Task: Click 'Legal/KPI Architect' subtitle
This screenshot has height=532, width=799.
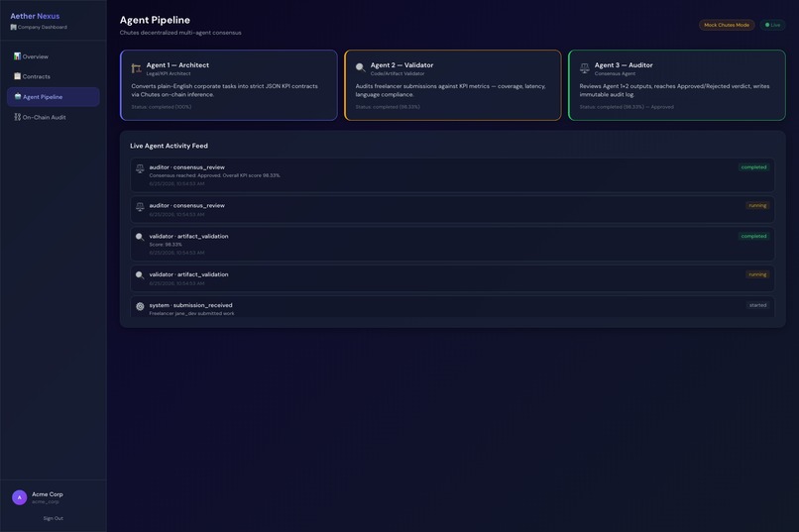Action: pos(169,74)
